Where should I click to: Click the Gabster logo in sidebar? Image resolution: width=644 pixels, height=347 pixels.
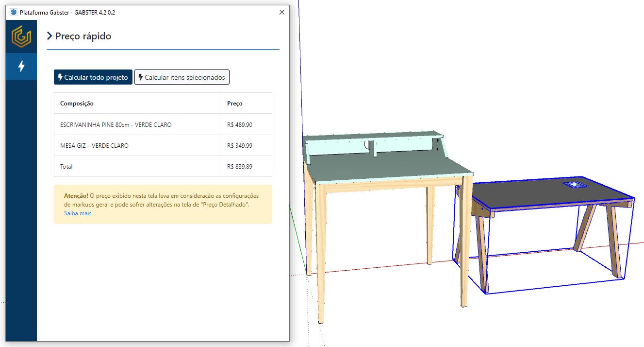(x=21, y=36)
